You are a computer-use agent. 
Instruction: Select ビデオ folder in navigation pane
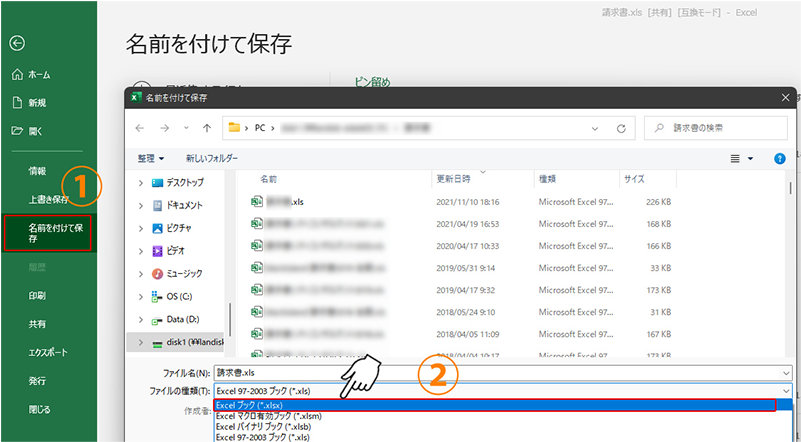(x=169, y=251)
